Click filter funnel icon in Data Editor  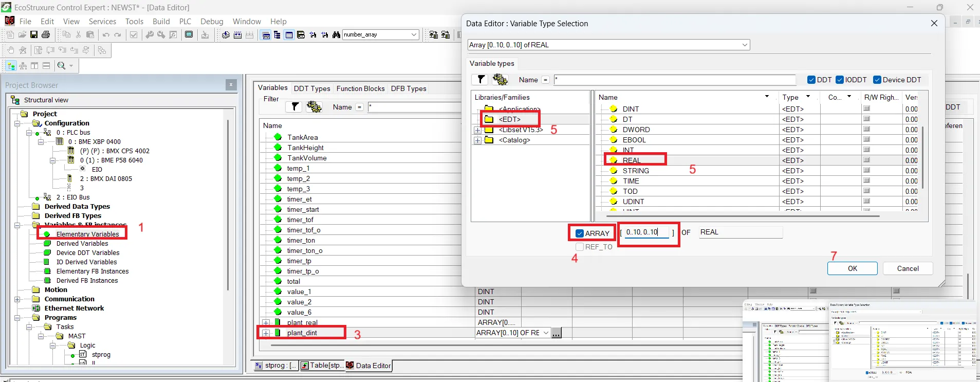pos(295,106)
